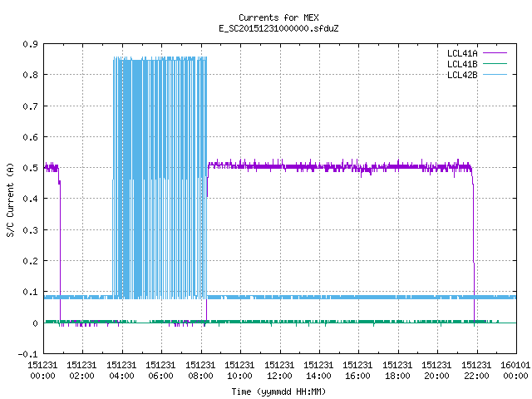Click the 0.2 y-axis tick label
Screen dimensions: 532x399
(30, 261)
